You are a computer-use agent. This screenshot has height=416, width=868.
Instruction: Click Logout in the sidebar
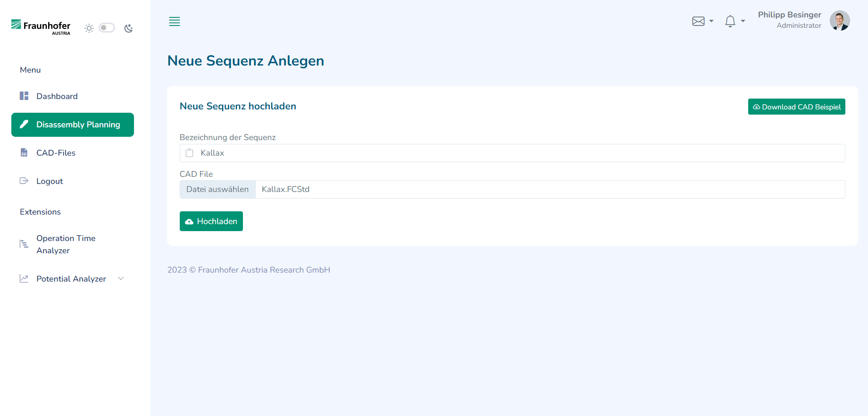coord(73,181)
